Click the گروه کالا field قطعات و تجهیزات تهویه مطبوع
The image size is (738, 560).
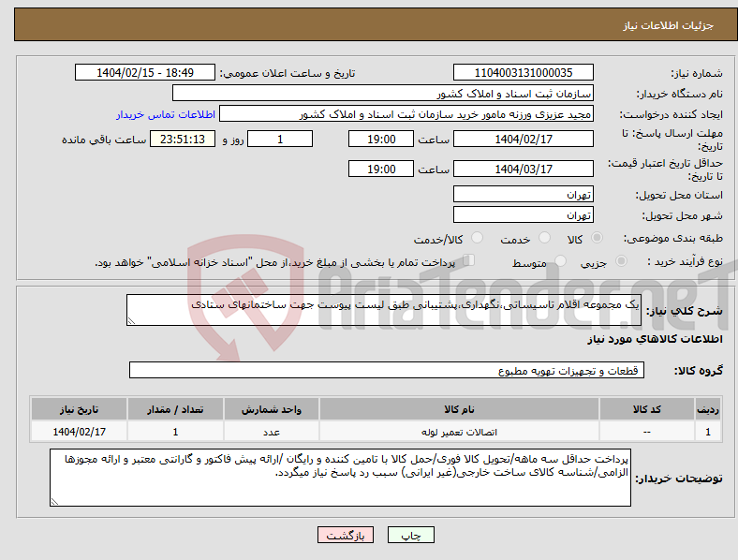click(x=387, y=370)
